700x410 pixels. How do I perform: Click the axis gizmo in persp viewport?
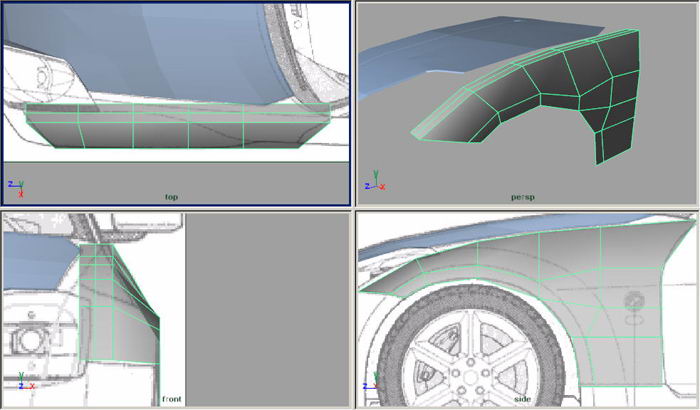click(375, 182)
